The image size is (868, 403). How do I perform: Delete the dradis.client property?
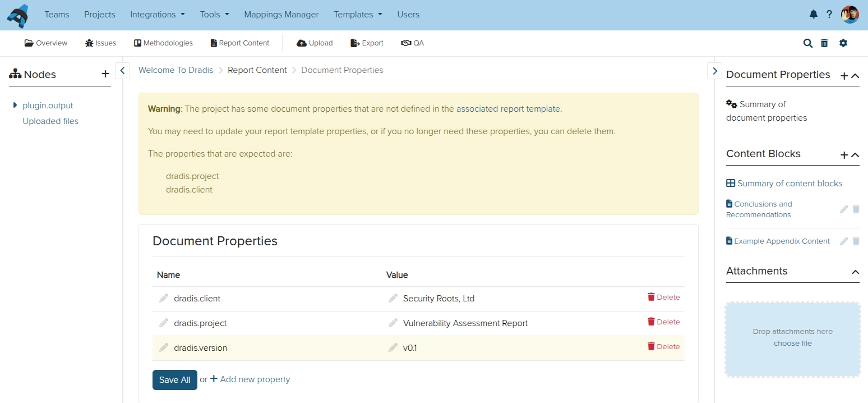click(x=664, y=297)
